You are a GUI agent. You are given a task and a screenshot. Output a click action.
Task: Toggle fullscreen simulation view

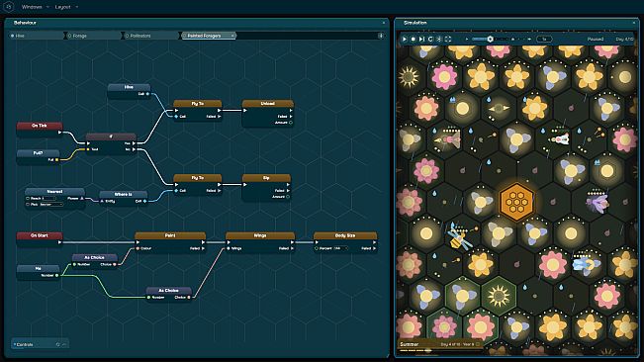click(448, 39)
